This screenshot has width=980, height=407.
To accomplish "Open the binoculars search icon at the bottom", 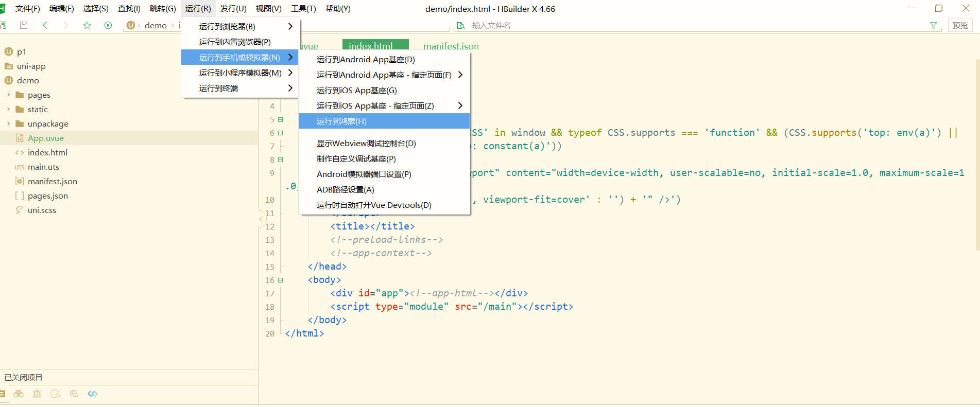I will (x=19, y=394).
